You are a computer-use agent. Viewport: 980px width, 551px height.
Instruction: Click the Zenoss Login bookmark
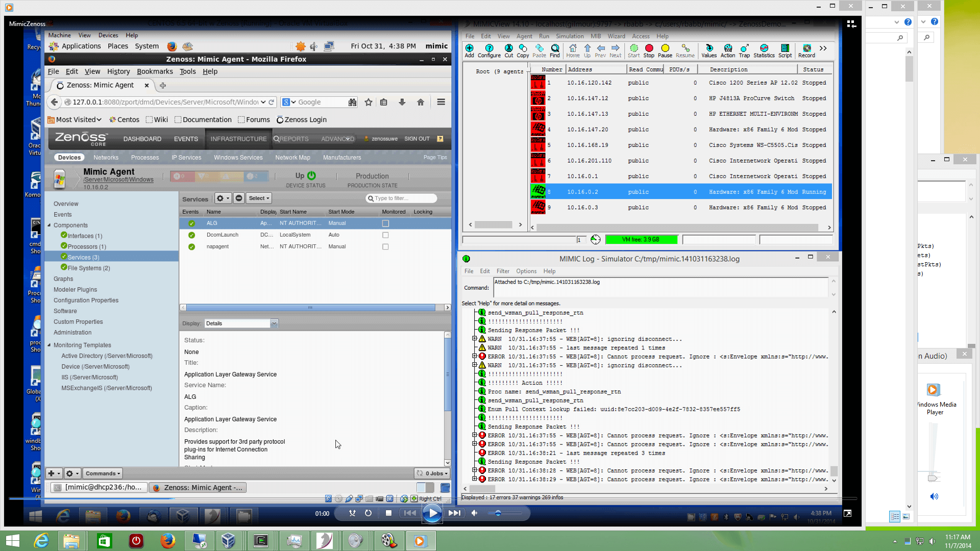301,120
